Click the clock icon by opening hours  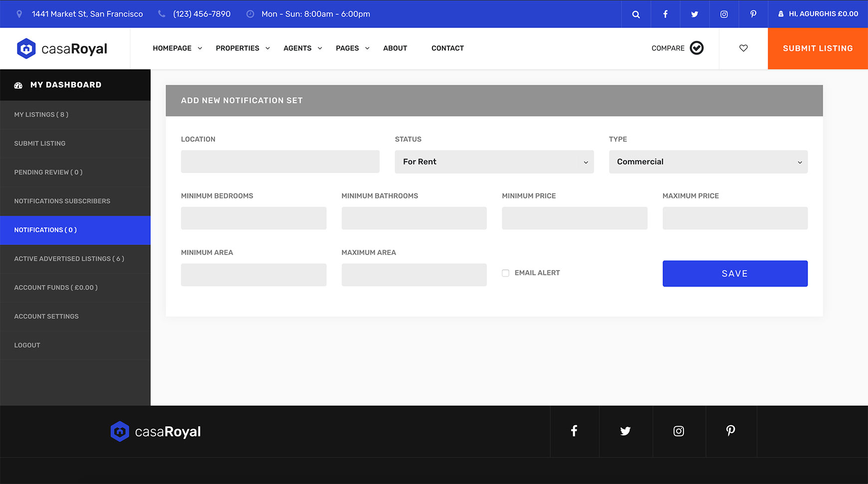click(250, 14)
